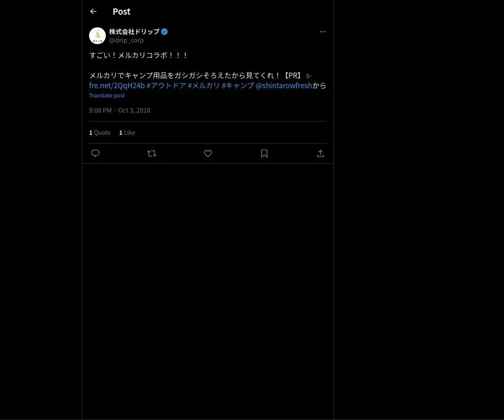Image resolution: width=504 pixels, height=420 pixels.
Task: Open the three-dot More options menu
Action: point(323,31)
